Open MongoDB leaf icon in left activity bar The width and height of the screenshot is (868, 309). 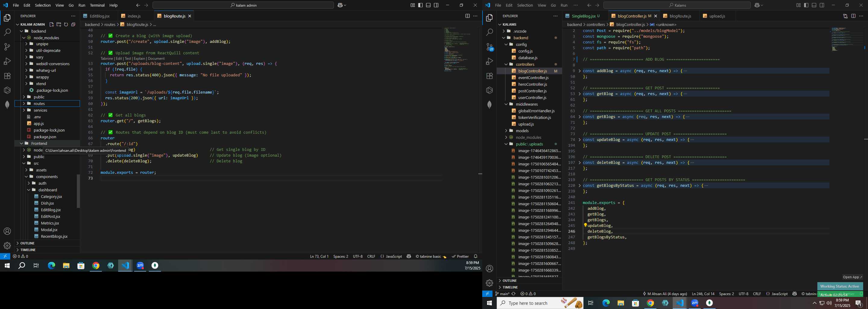[x=7, y=105]
